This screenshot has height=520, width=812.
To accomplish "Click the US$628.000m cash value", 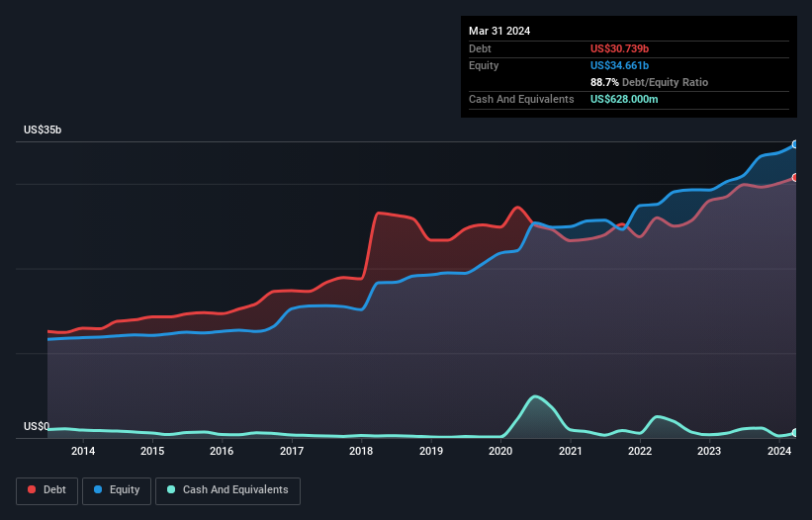I will click(624, 99).
